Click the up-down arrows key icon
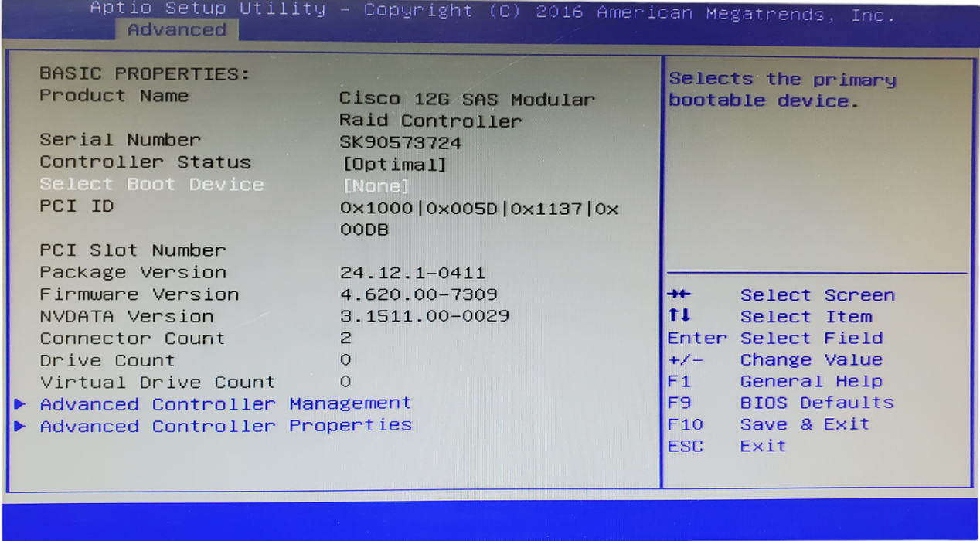 tap(679, 315)
